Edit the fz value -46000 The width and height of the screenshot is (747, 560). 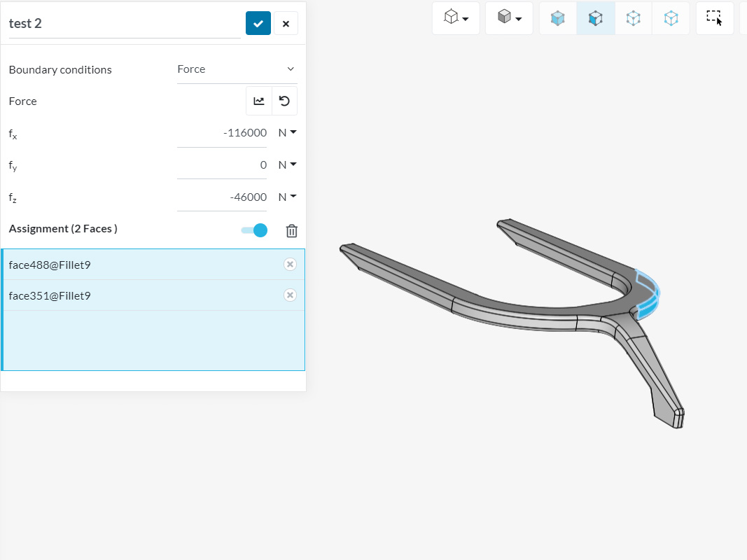(221, 197)
